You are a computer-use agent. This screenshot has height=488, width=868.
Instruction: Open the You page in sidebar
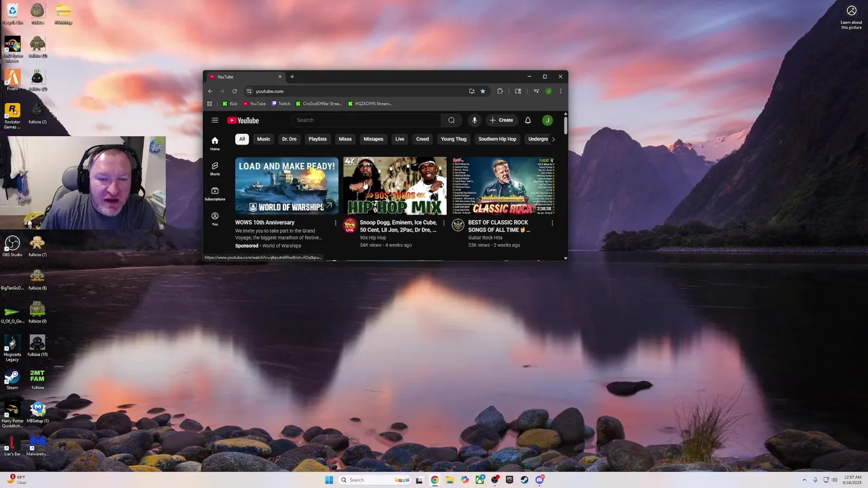coord(215,219)
